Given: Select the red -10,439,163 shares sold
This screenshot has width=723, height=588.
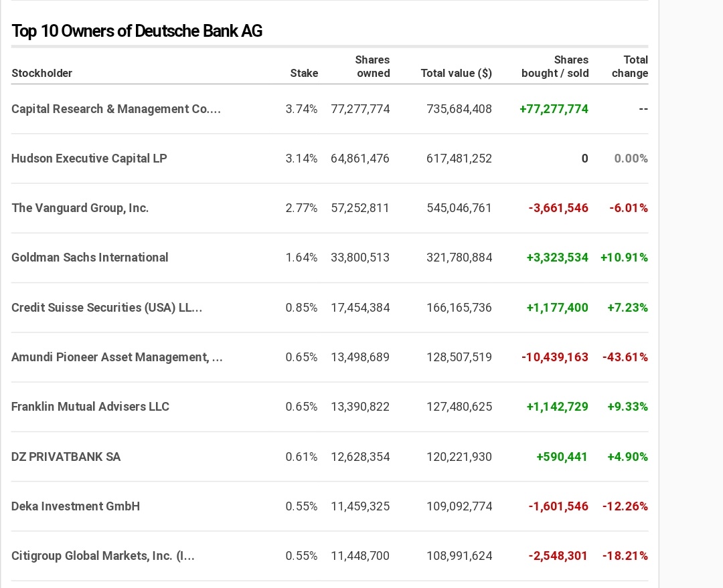Looking at the screenshot, I should tap(555, 357).
